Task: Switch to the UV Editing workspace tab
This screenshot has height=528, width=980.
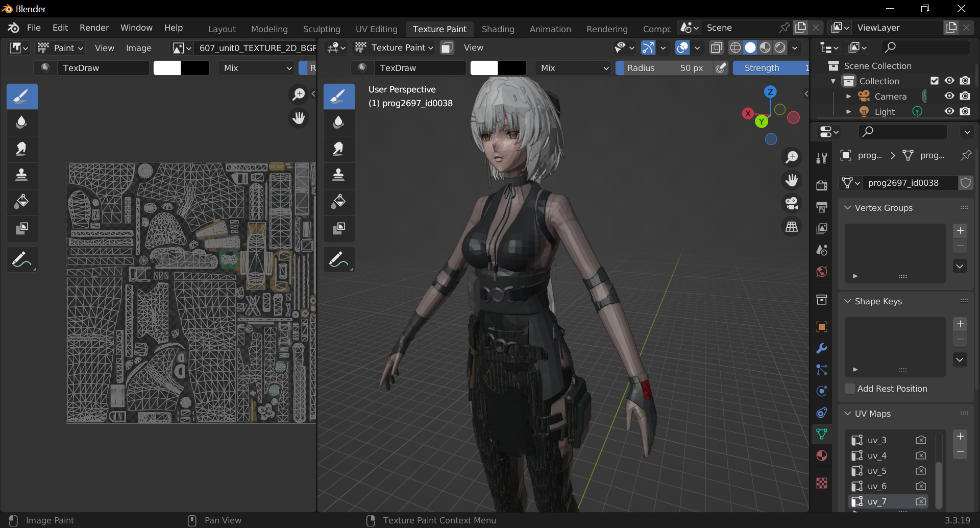Action: 377,29
